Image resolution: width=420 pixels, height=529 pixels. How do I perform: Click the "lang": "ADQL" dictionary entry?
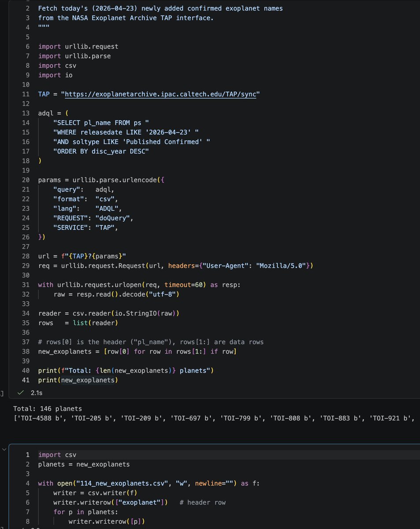[x=88, y=209]
